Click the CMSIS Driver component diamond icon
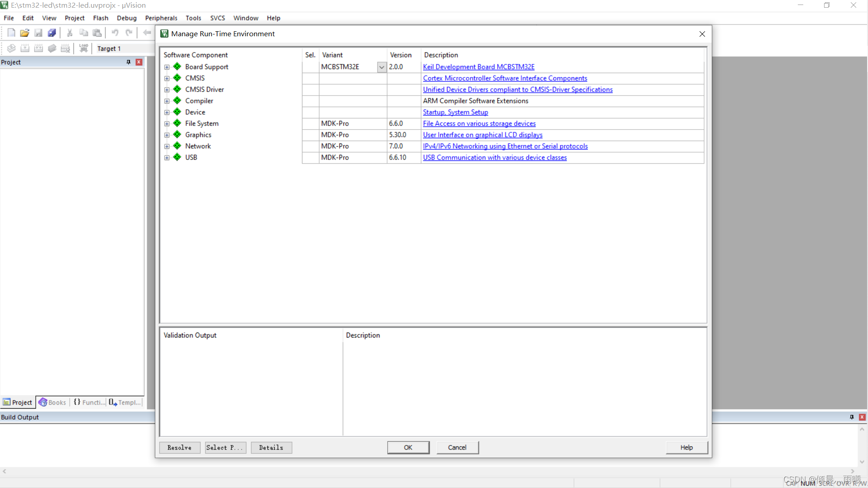 pos(177,89)
